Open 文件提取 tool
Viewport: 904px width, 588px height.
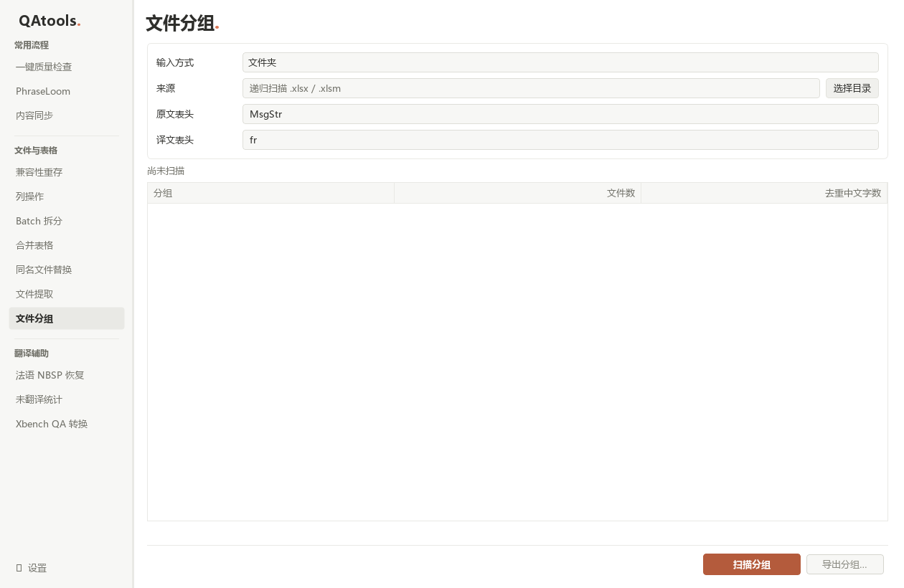[67, 294]
